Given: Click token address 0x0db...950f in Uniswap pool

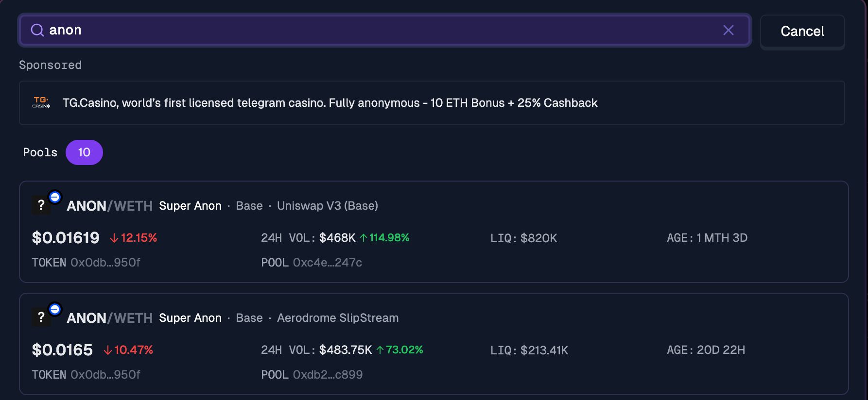Looking at the screenshot, I should tap(105, 263).
